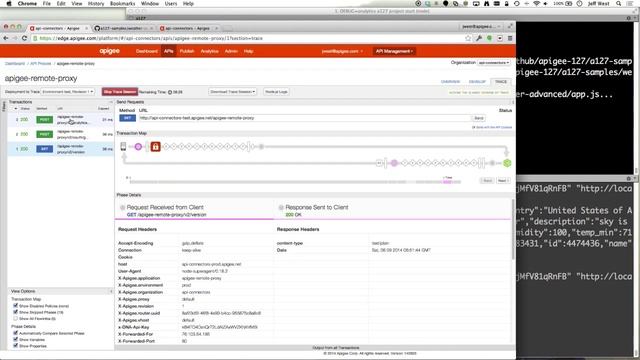
Task: Click the Next button in Transaction Map
Action: click(x=503, y=180)
